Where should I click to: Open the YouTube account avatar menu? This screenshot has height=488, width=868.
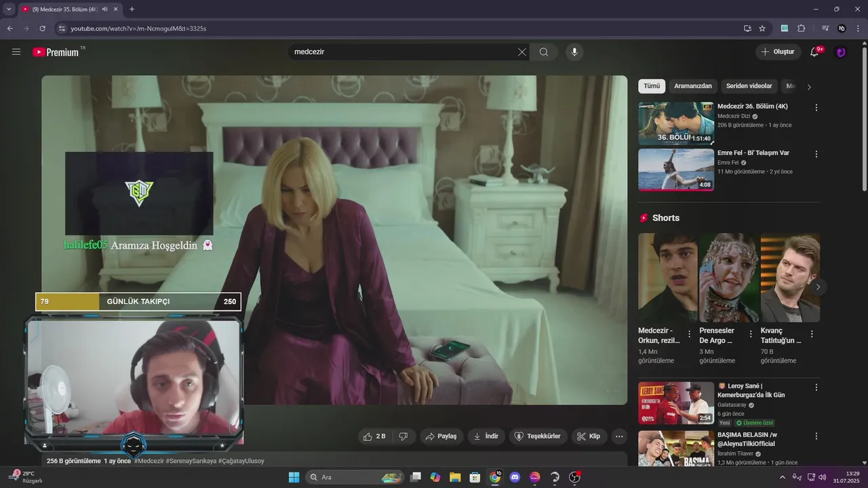841,52
